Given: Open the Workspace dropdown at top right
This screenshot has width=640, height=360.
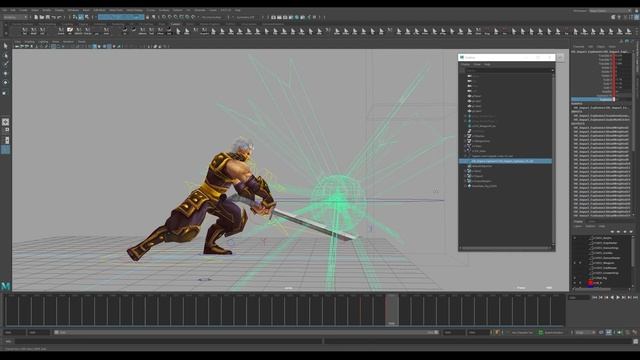Looking at the screenshot, I should pyautogui.click(x=609, y=11).
